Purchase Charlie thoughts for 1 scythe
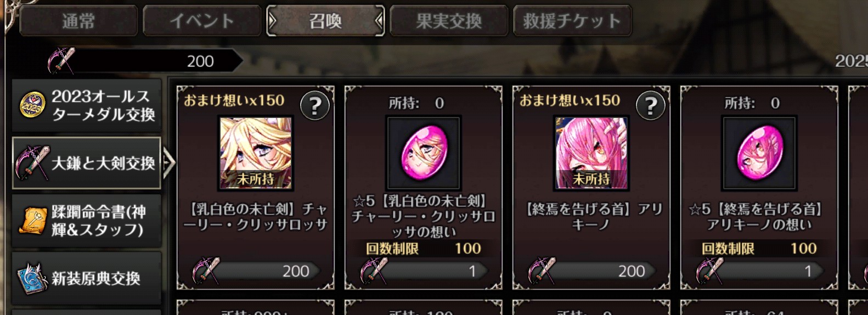868x315 pixels. [x=424, y=271]
